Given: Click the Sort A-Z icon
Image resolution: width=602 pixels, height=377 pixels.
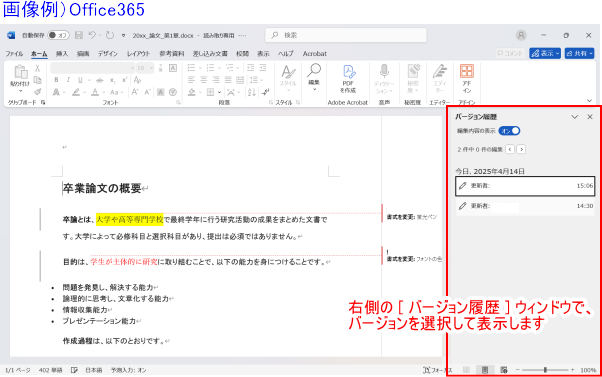Looking at the screenshot, I should click(x=252, y=92).
